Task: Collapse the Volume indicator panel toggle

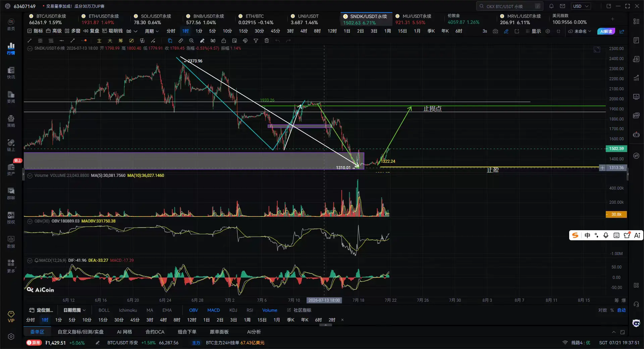Action: click(x=30, y=176)
